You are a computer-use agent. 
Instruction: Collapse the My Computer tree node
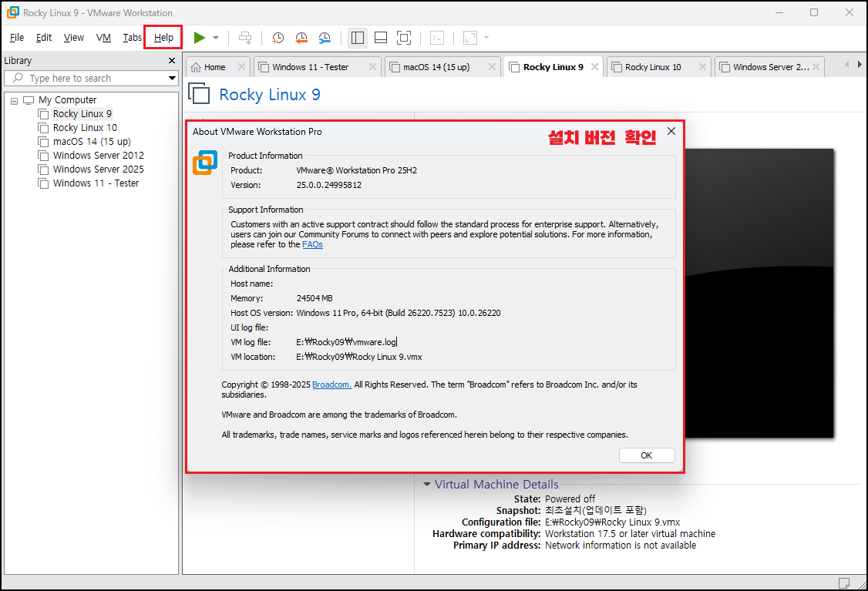[15, 101]
